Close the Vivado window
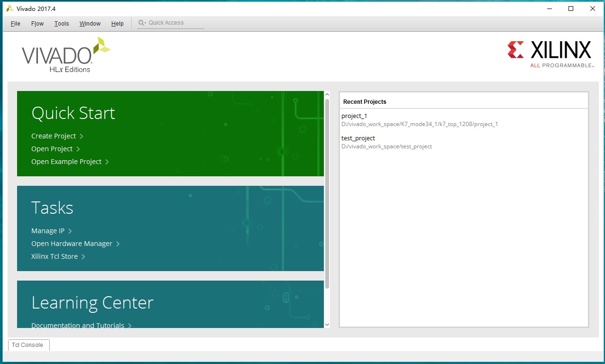This screenshot has height=364, width=605. click(593, 9)
